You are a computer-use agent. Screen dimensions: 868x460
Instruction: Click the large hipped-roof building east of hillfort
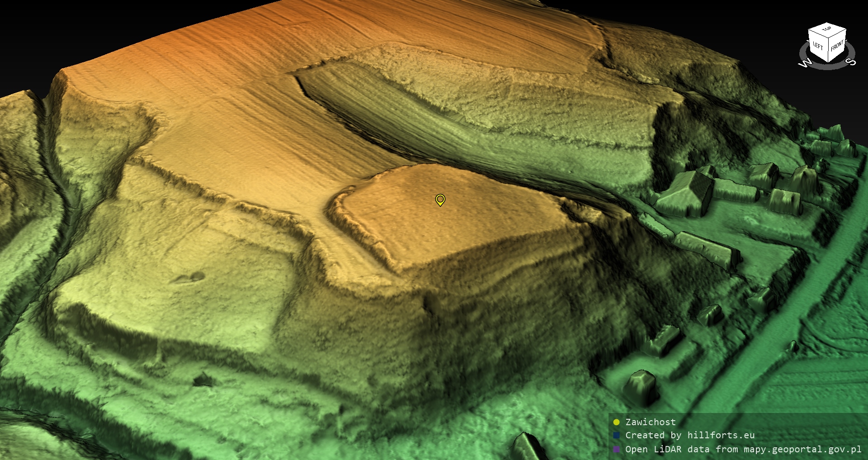coord(687,191)
